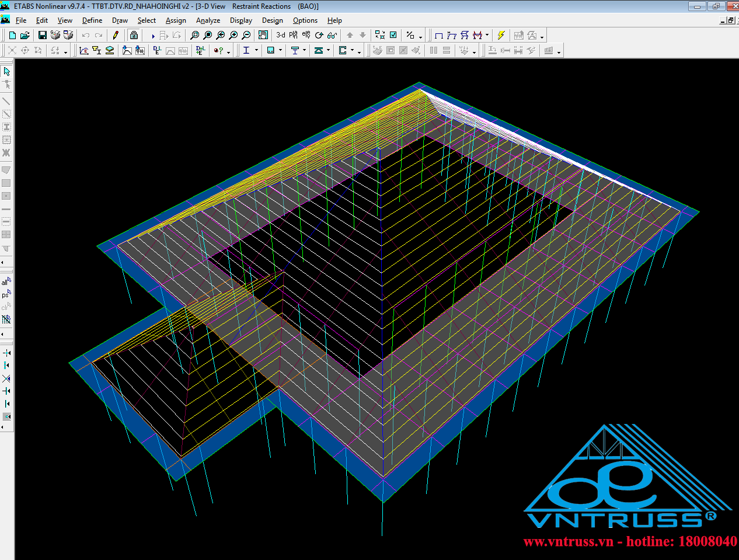
Task: Open the Define menu
Action: point(92,20)
